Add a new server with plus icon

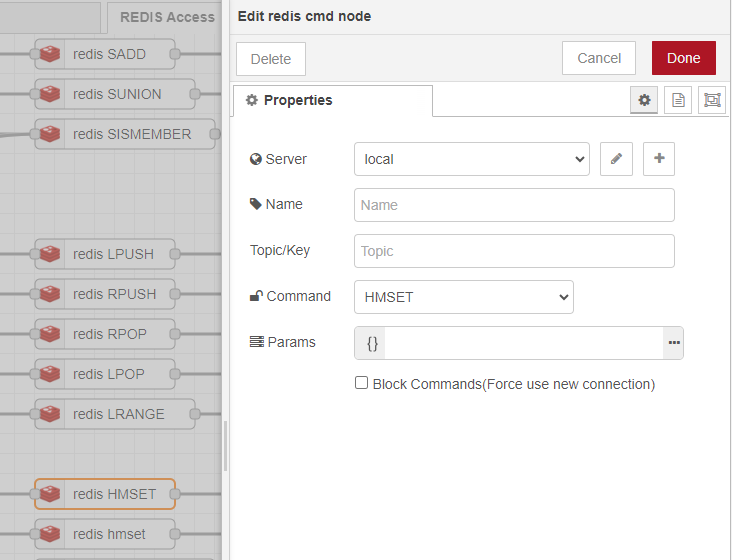pyautogui.click(x=659, y=159)
